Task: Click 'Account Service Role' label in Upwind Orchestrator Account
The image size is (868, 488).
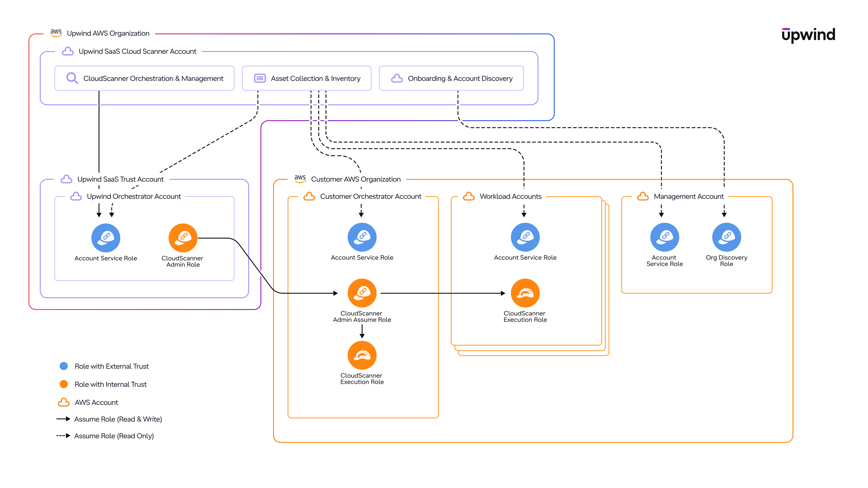Action: pos(106,258)
